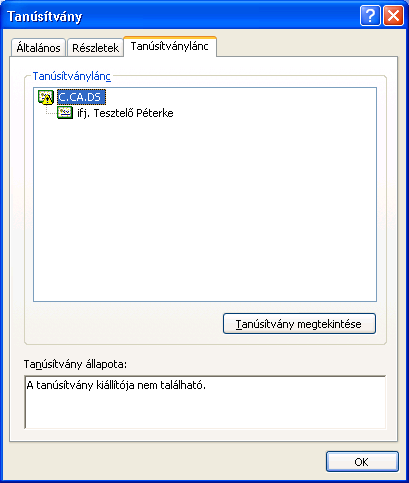The height and width of the screenshot is (483, 409).
Task: Click the text 'A tanúsítvány kiállítója nem található.'
Action: coord(116,385)
